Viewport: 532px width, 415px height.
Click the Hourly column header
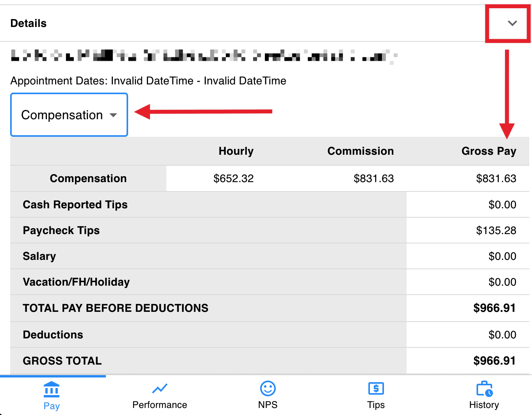pyautogui.click(x=236, y=151)
